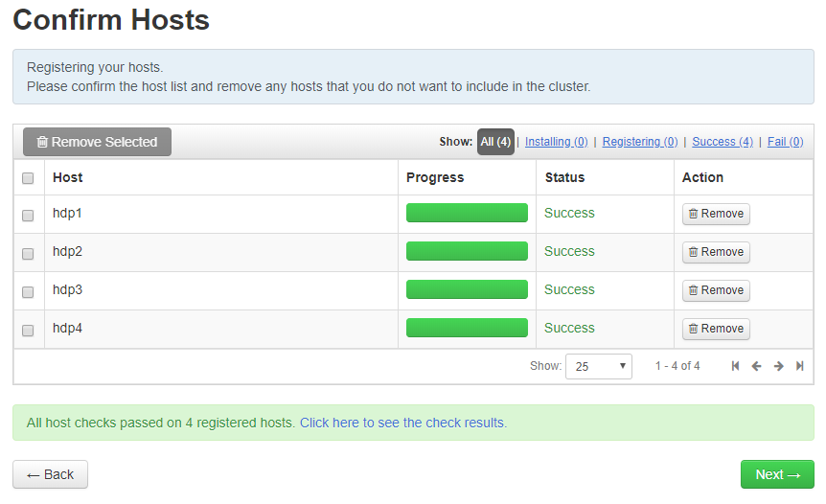Click Remove Selected button
The width and height of the screenshot is (826, 504).
97,142
